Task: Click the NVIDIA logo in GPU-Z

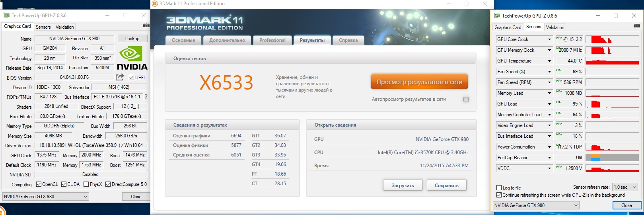Action: (132, 59)
